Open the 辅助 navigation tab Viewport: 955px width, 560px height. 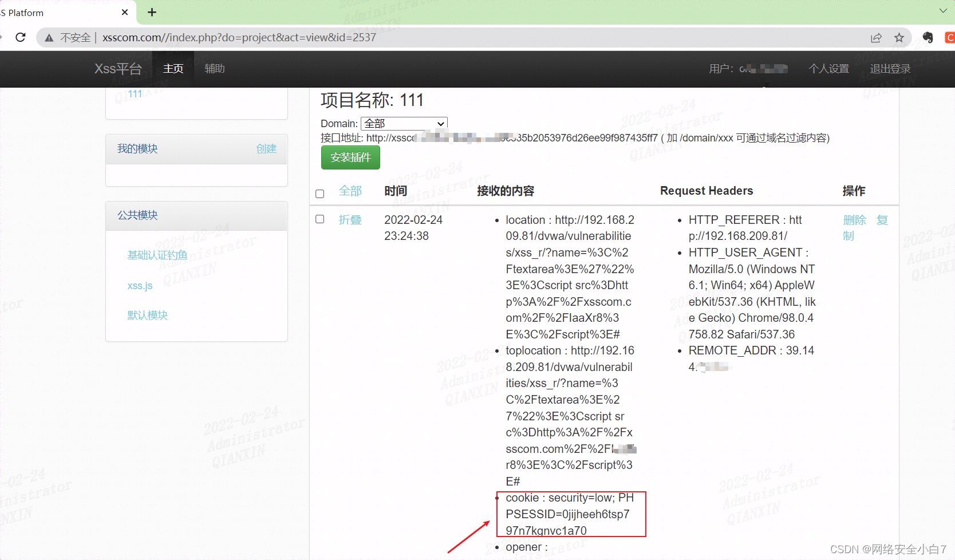pyautogui.click(x=215, y=69)
